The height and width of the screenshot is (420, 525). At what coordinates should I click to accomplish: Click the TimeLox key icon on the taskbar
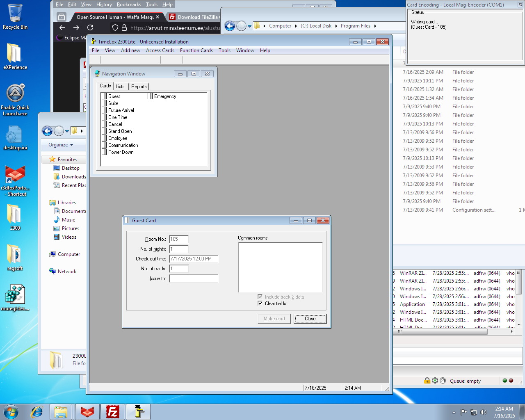pyautogui.click(x=138, y=412)
